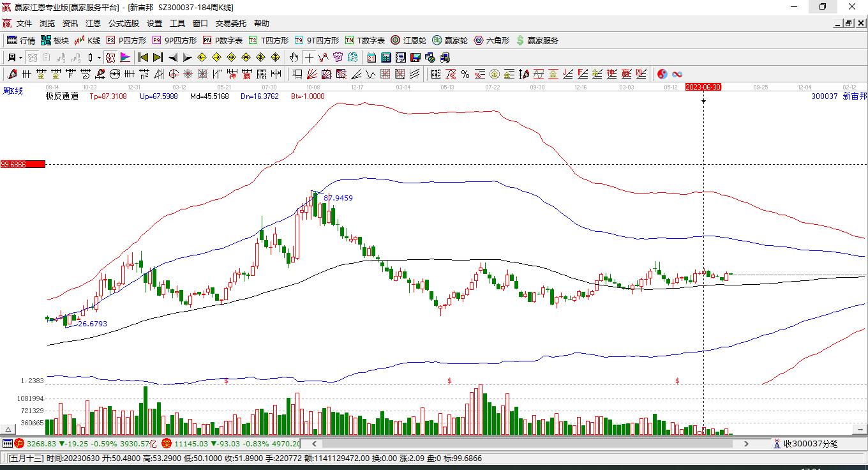This screenshot has height=470, width=868.
Task: Jump to the first bar arrow
Action: point(143,57)
